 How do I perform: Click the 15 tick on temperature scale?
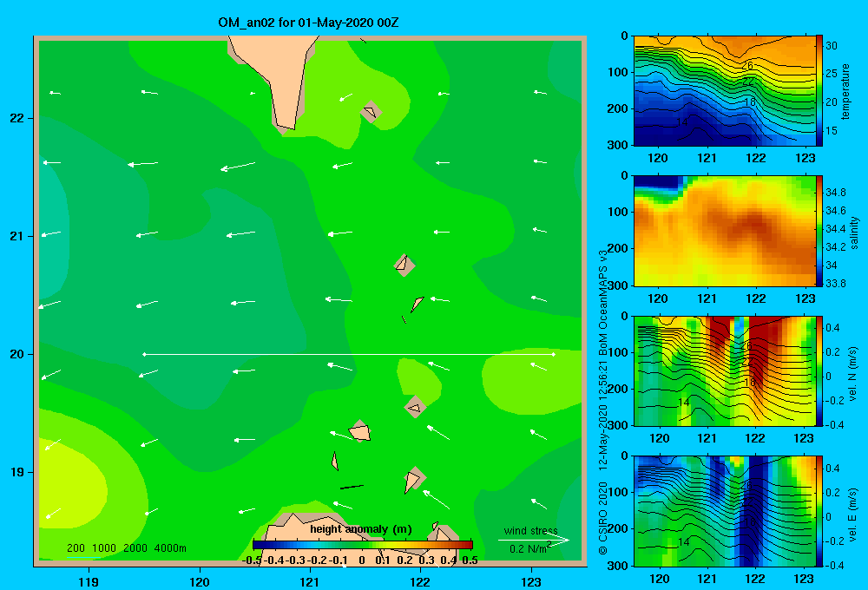coord(832,131)
